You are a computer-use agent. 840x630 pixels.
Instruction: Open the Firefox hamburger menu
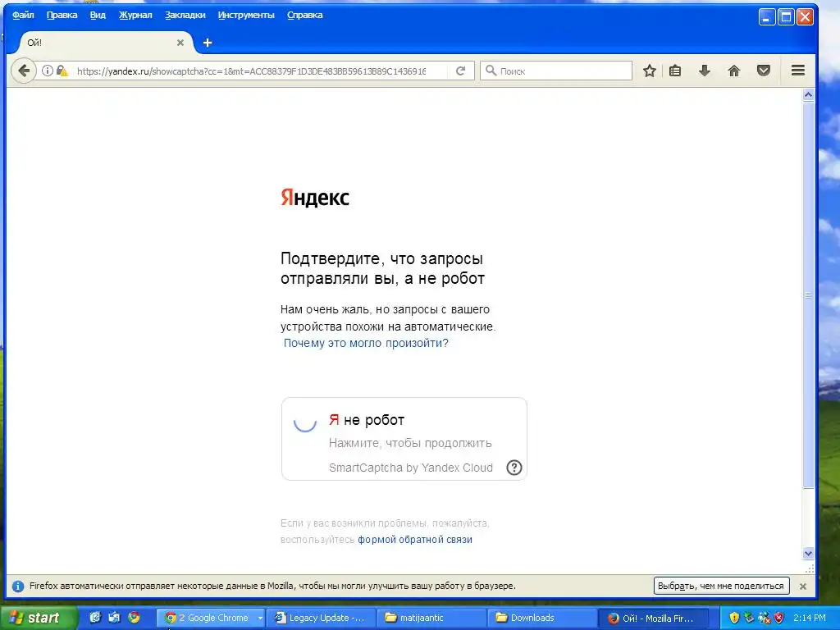click(798, 71)
